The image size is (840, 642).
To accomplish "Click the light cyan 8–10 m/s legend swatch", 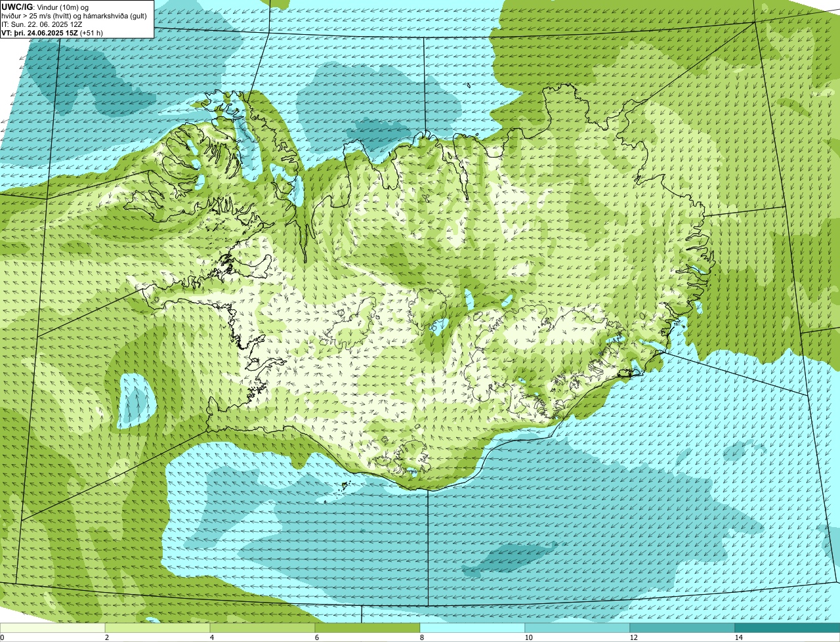I will pos(472,628).
